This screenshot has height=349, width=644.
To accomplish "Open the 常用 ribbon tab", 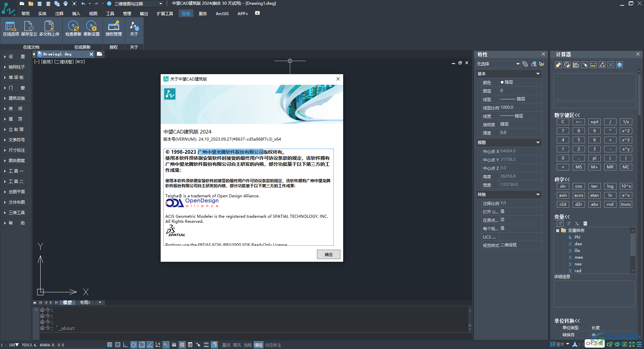I will coord(25,14).
